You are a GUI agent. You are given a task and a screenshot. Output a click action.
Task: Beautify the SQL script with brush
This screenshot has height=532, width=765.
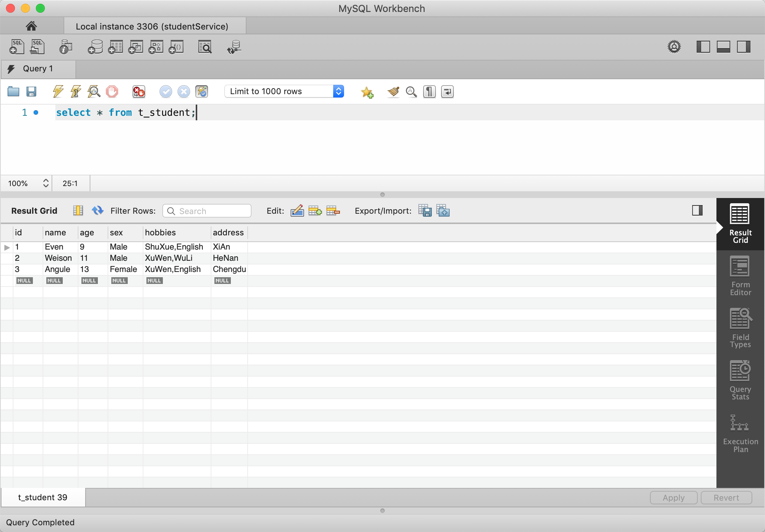(393, 92)
